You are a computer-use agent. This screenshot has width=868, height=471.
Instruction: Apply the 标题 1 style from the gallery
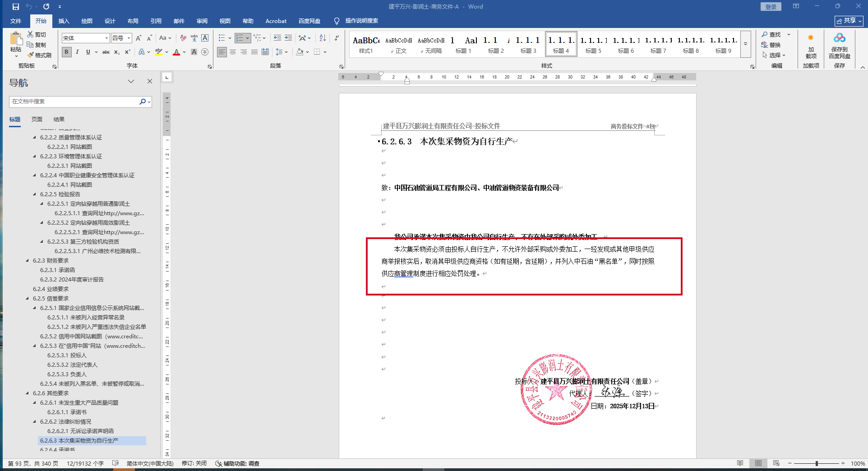coord(463,44)
